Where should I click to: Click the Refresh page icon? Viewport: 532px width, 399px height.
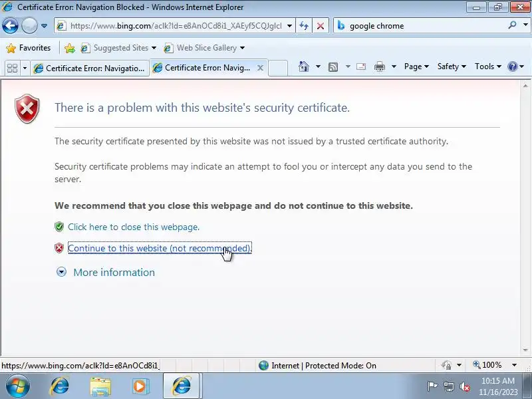pyautogui.click(x=304, y=26)
